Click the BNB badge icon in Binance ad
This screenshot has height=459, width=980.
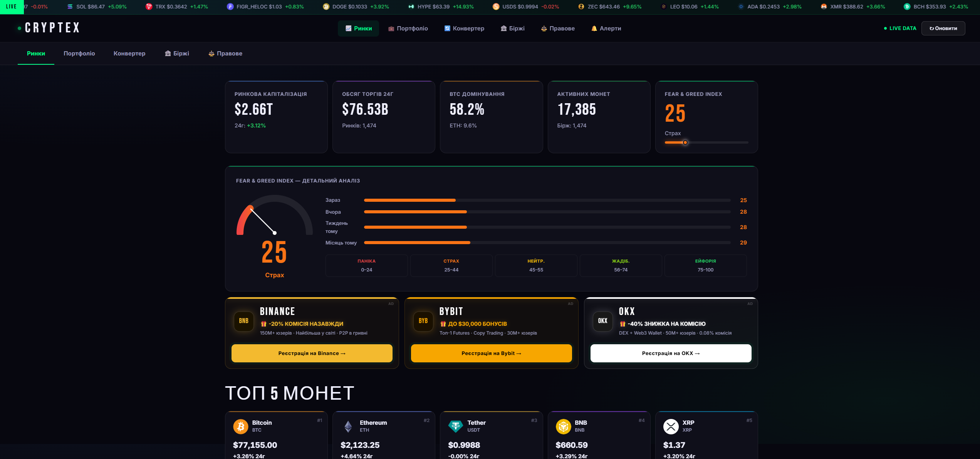pyautogui.click(x=244, y=321)
